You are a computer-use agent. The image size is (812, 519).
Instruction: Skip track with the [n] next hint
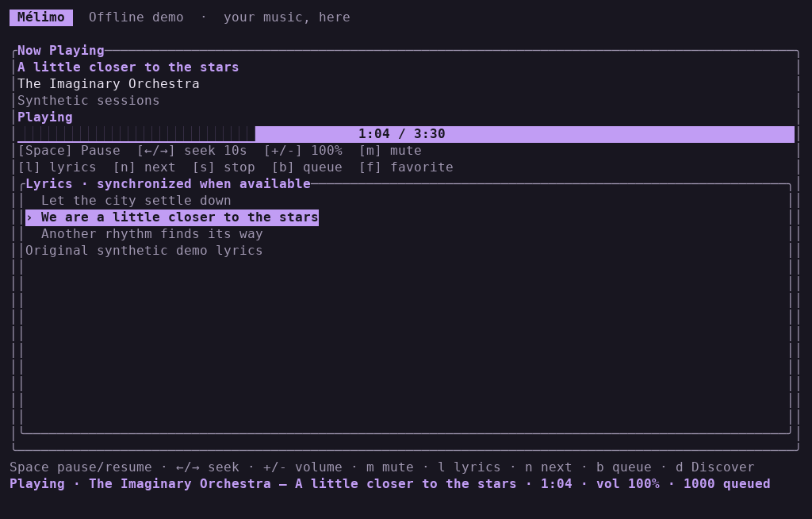(144, 167)
